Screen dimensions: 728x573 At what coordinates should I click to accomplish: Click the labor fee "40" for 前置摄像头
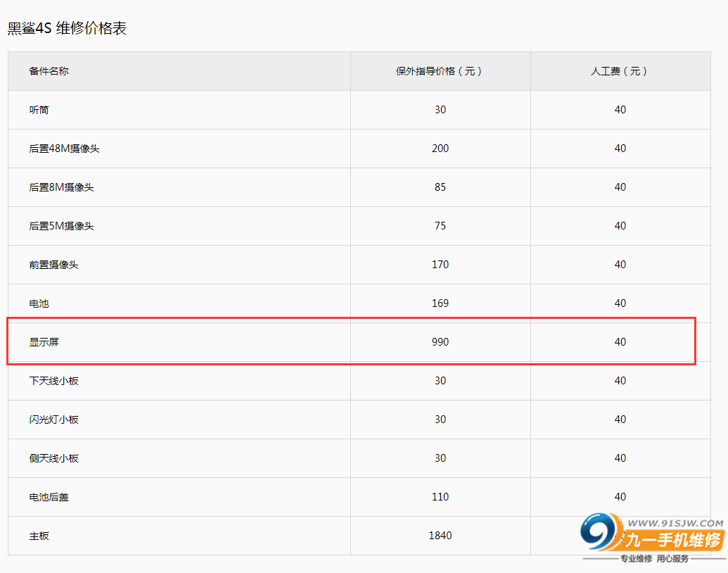620,265
